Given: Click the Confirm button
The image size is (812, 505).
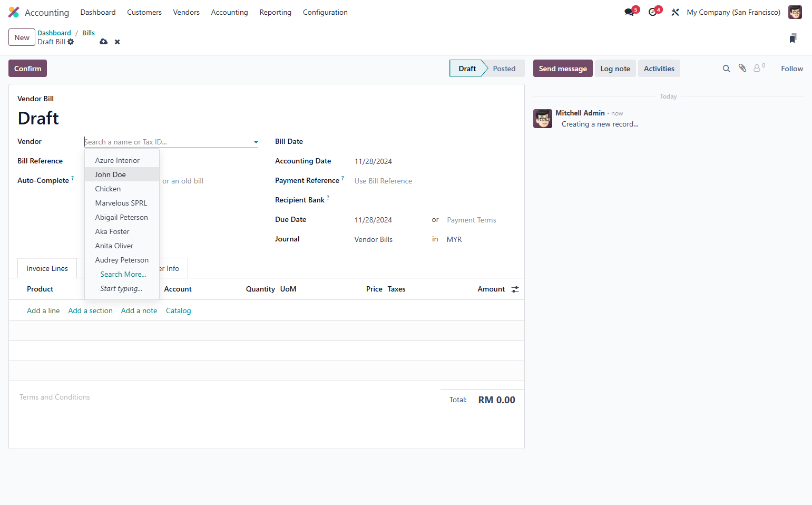Looking at the screenshot, I should pos(27,69).
